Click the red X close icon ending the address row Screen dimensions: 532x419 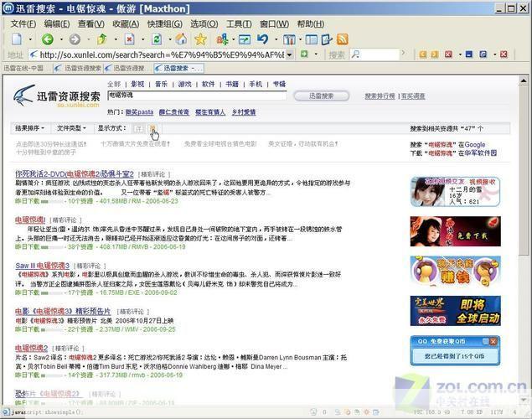coord(504,54)
